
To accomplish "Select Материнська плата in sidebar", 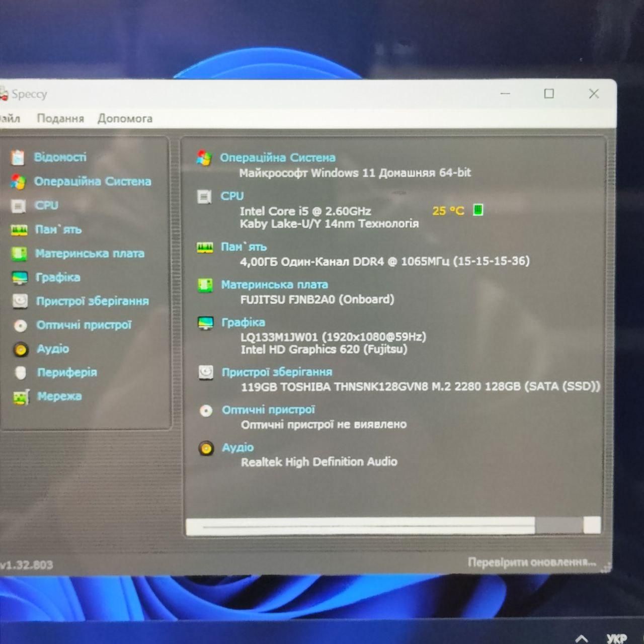I will [x=90, y=254].
